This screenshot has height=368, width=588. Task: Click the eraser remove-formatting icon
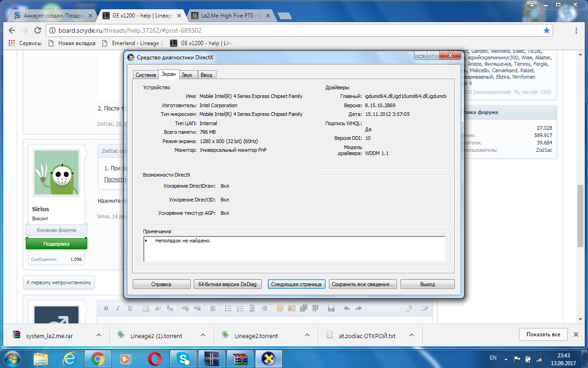tap(408, 309)
